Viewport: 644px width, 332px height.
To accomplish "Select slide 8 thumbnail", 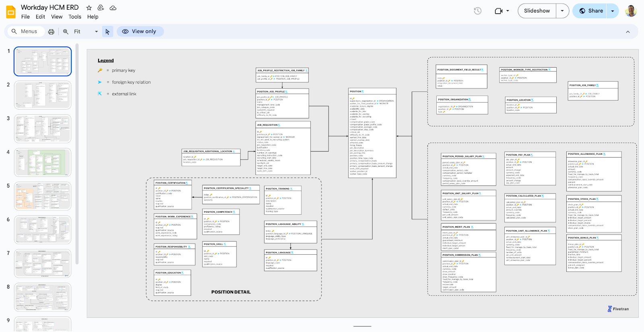I will coord(43,297).
